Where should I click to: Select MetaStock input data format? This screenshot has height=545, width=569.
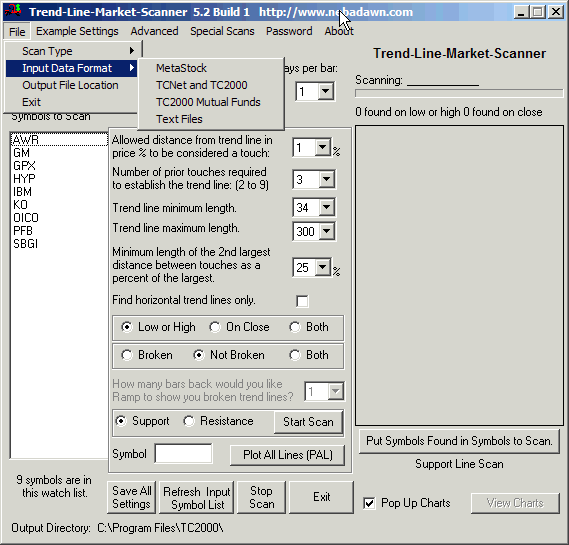tap(211, 68)
